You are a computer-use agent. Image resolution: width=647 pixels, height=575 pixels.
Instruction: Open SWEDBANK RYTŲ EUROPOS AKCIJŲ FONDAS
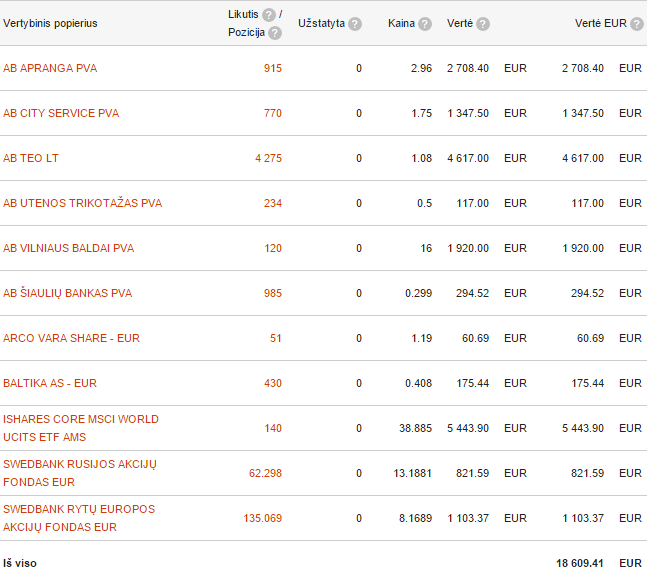pyautogui.click(x=79, y=518)
